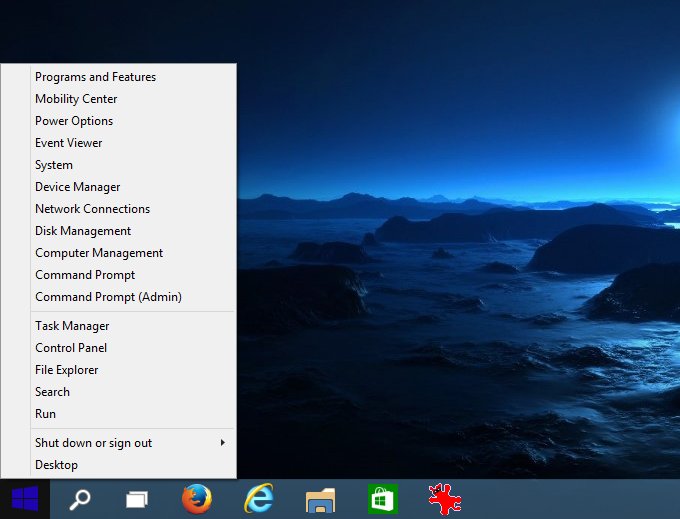Screen dimensions: 680x519
Task: Start Command Prompt (Admin)
Action: point(134,297)
